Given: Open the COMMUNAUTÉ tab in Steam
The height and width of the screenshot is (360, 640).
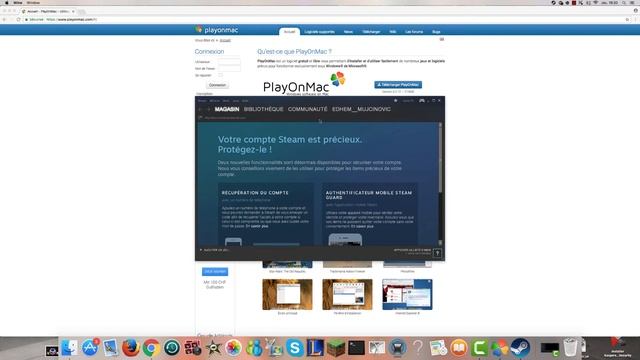Looking at the screenshot, I should 308,109.
